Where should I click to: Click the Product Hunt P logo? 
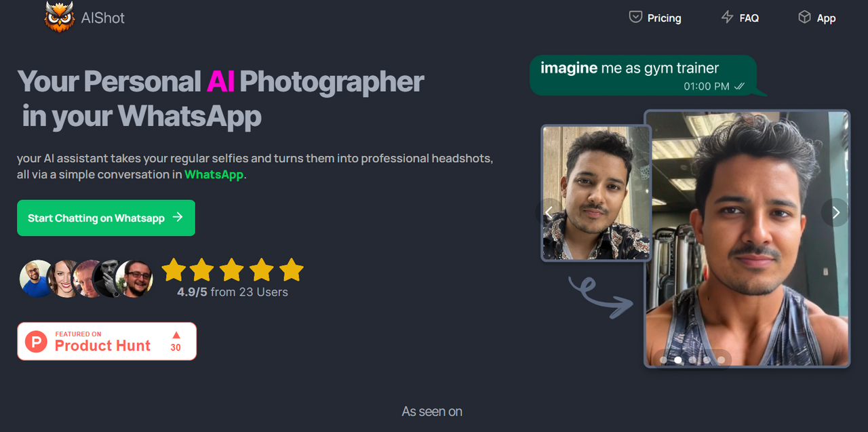tap(36, 341)
